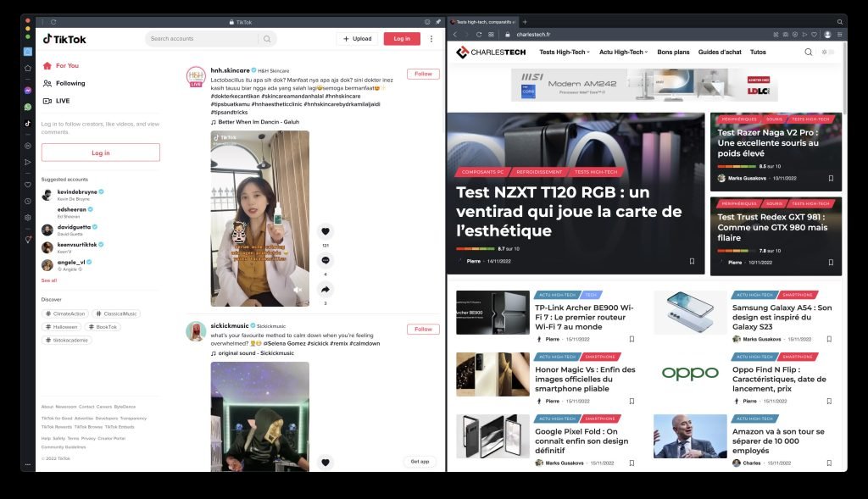Like the sickickmusic video

tap(325, 463)
